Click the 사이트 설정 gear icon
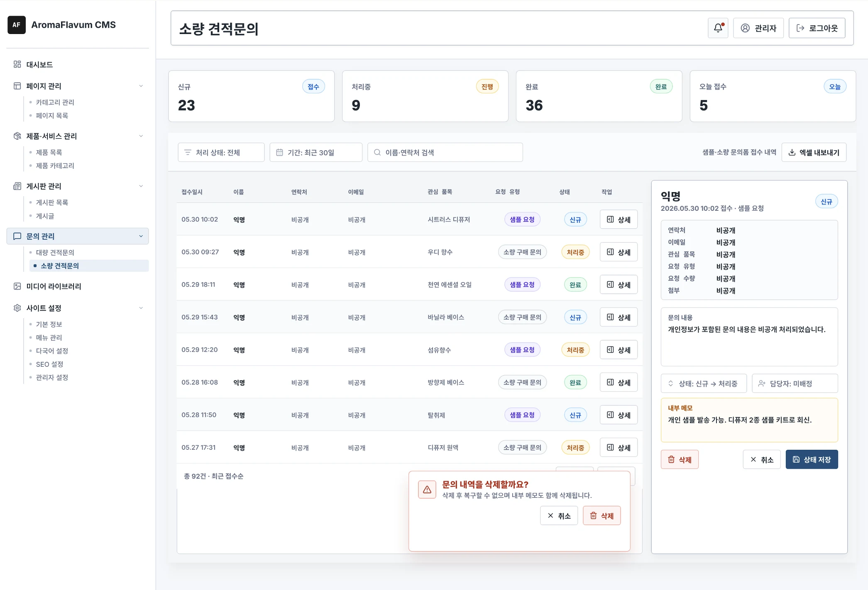868x590 pixels. click(x=17, y=308)
